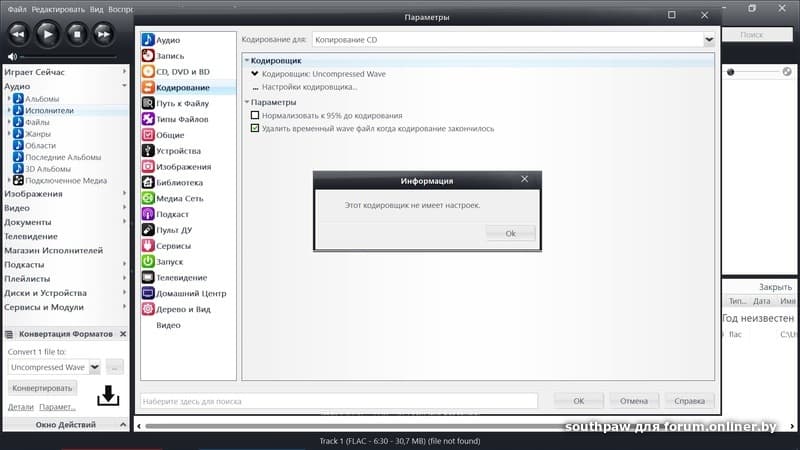Open Подключенное Медиа tree item
Screen dimensions: 800x450
(66, 180)
